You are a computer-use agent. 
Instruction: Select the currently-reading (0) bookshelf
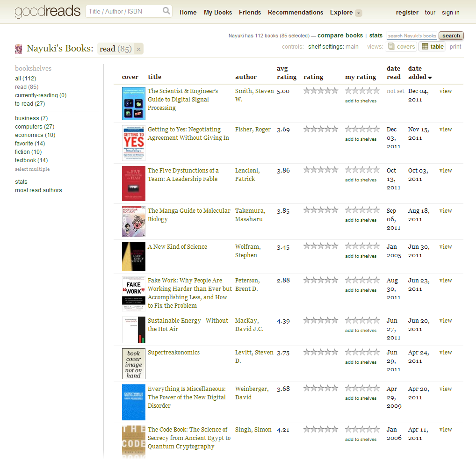[x=41, y=95]
